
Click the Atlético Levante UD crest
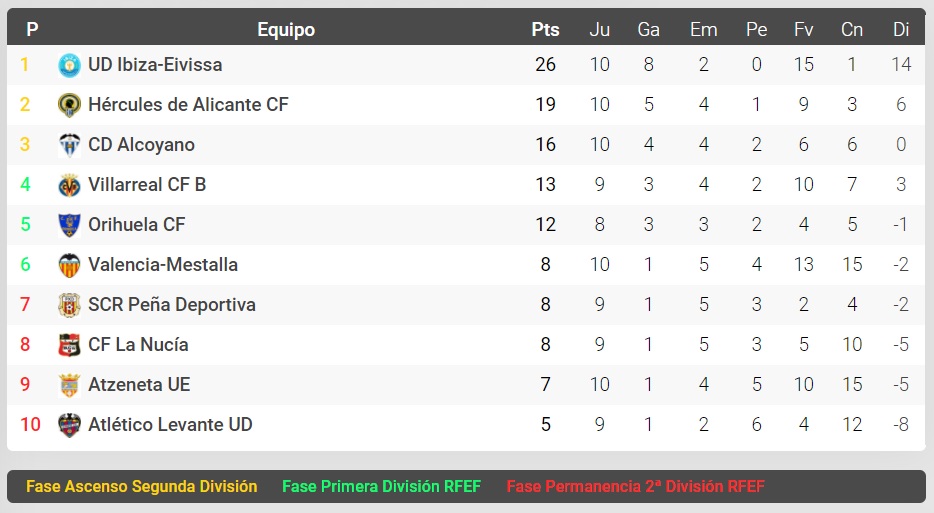[69, 425]
